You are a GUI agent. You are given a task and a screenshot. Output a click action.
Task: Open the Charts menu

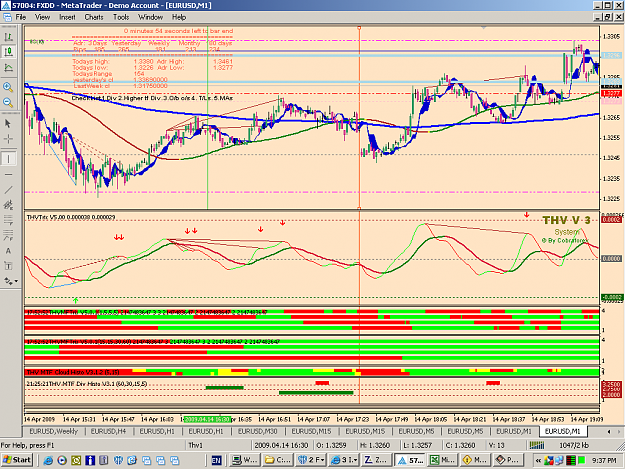point(94,17)
